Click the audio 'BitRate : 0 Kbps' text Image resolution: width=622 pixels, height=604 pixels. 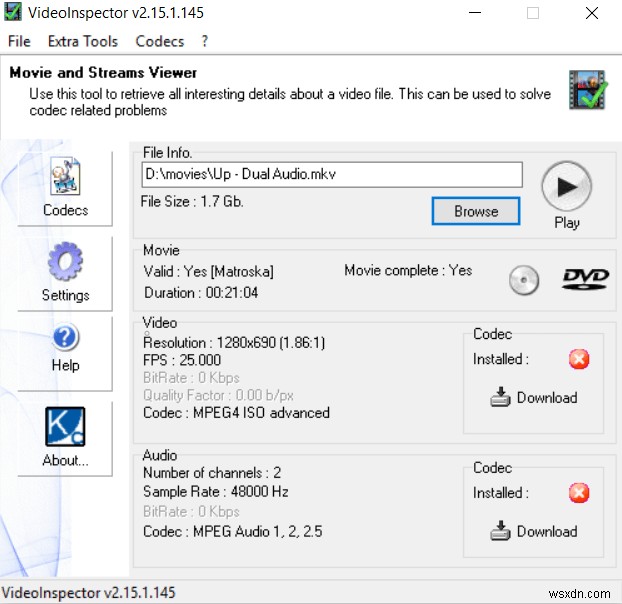[x=191, y=512]
